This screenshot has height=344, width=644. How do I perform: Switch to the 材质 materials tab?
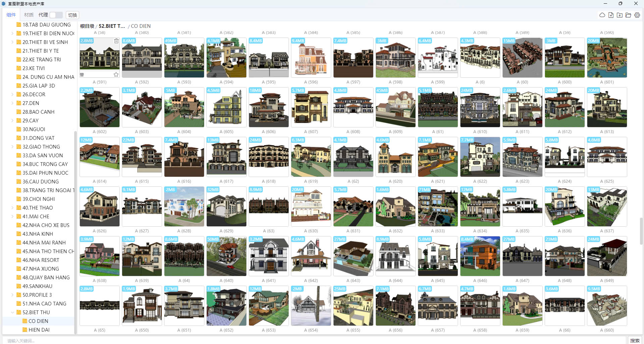[x=29, y=15]
